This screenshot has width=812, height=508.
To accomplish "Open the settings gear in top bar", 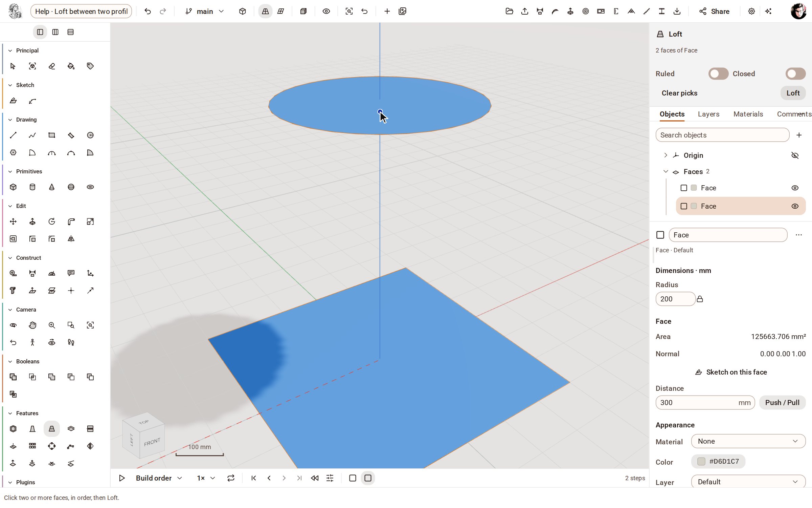I will pyautogui.click(x=751, y=11).
